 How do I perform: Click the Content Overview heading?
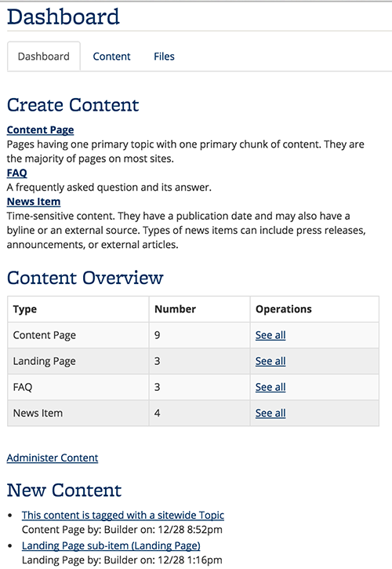[x=85, y=278]
